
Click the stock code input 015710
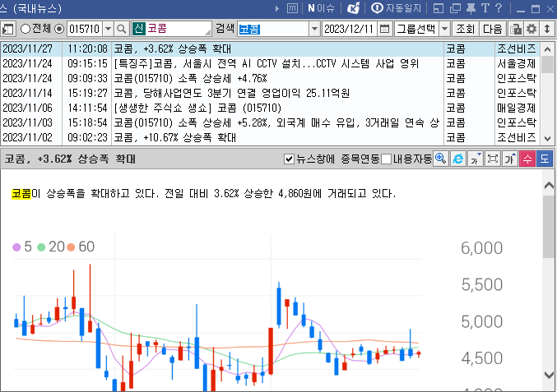85,29
